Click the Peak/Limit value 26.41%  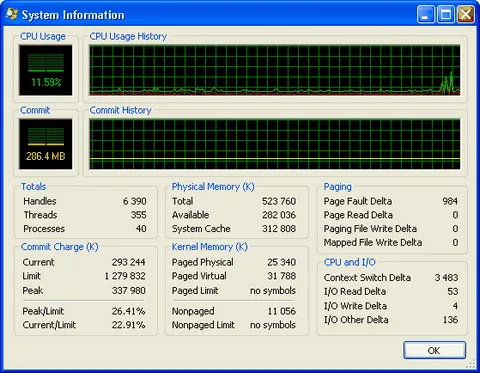128,311
